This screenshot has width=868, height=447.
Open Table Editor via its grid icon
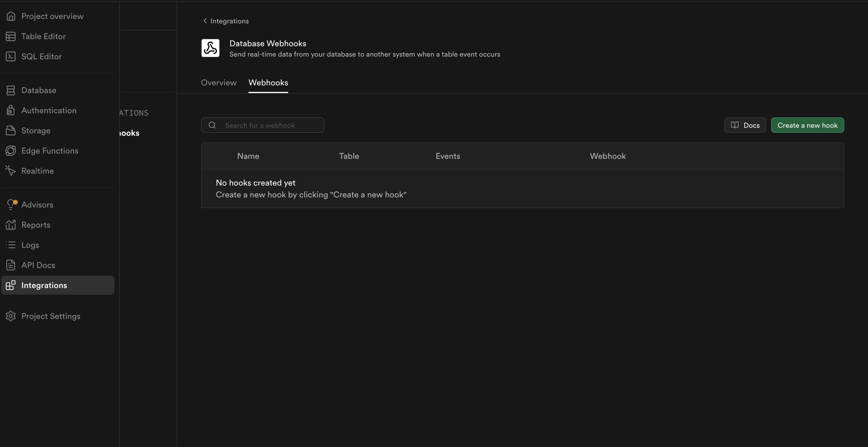click(11, 36)
